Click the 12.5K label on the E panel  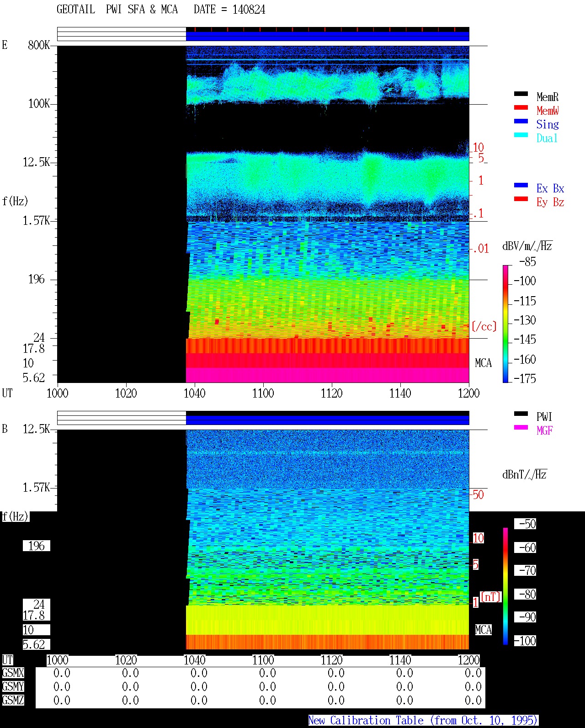[37, 162]
